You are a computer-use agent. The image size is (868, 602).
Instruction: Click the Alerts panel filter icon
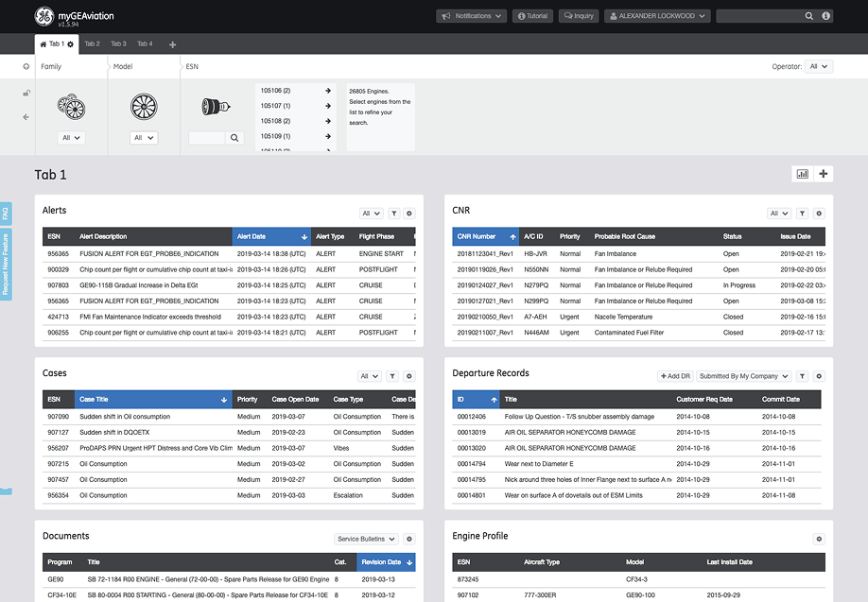(x=394, y=214)
